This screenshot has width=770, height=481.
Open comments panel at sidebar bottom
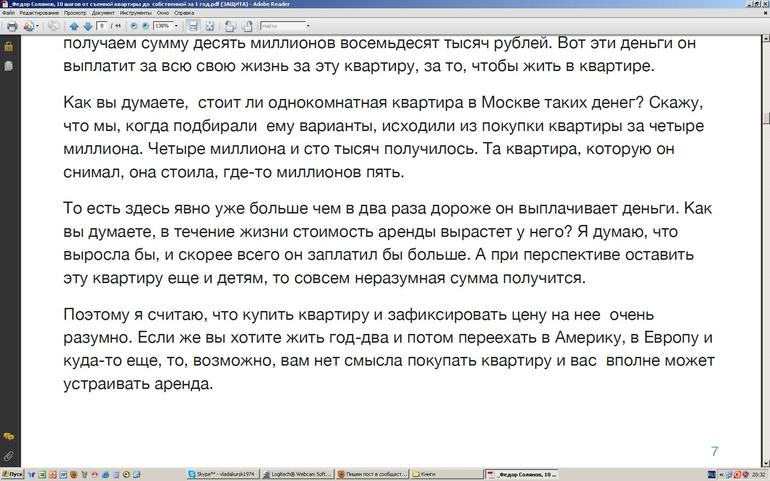8,437
